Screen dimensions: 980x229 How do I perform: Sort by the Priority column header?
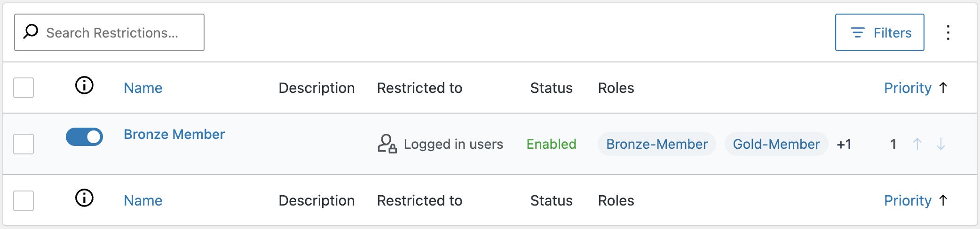coord(908,88)
